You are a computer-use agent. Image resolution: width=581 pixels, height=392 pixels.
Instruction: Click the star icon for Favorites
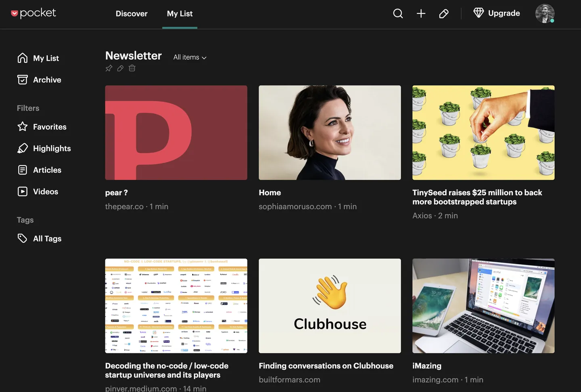coord(23,127)
